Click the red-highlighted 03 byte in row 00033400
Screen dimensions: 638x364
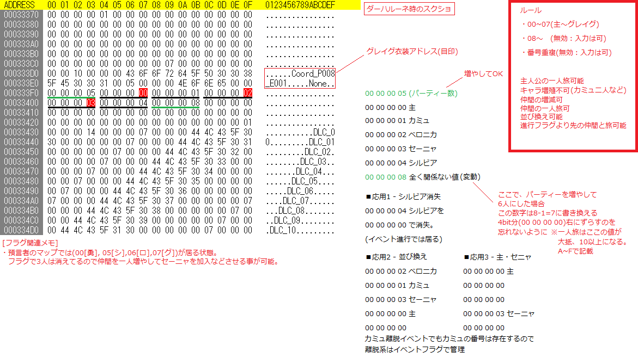click(x=91, y=103)
